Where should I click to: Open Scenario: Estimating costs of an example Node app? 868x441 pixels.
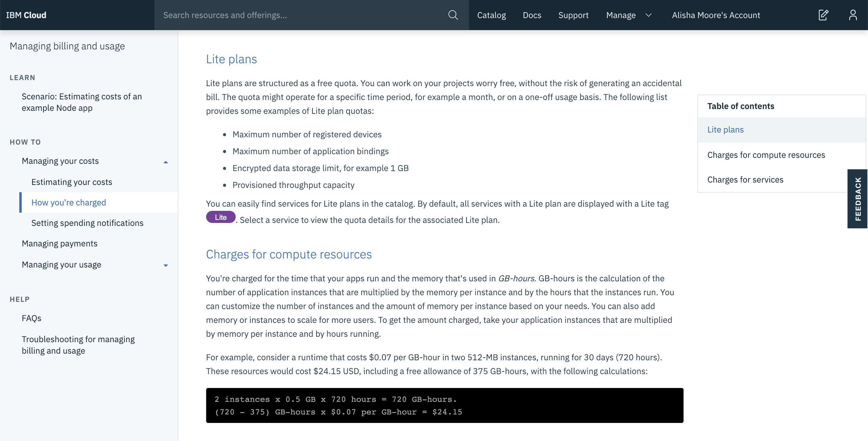pyautogui.click(x=82, y=102)
